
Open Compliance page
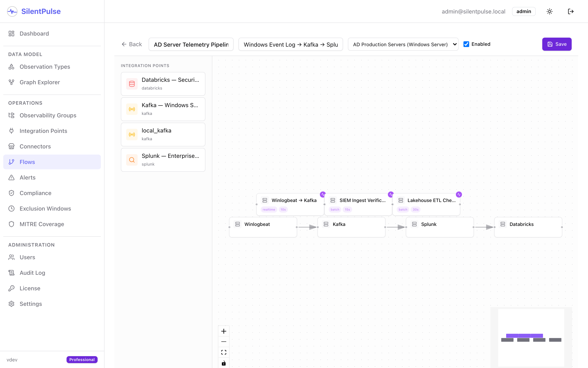coord(52,193)
